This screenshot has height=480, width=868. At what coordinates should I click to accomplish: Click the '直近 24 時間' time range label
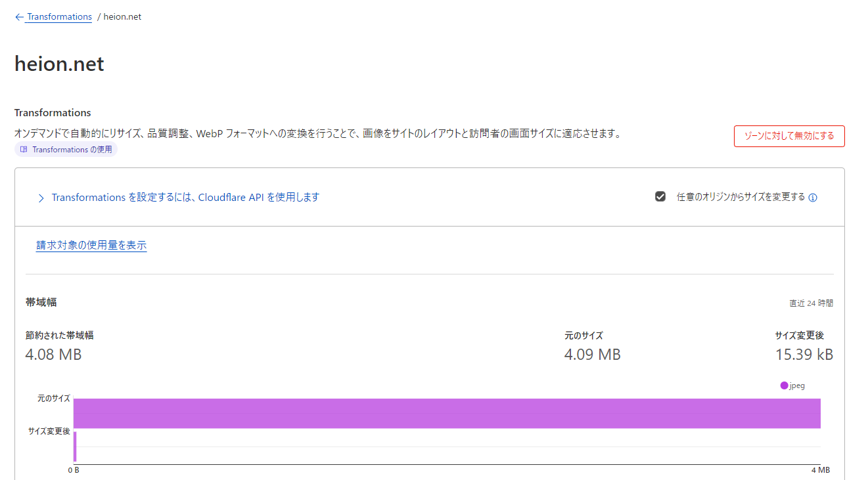pyautogui.click(x=811, y=303)
